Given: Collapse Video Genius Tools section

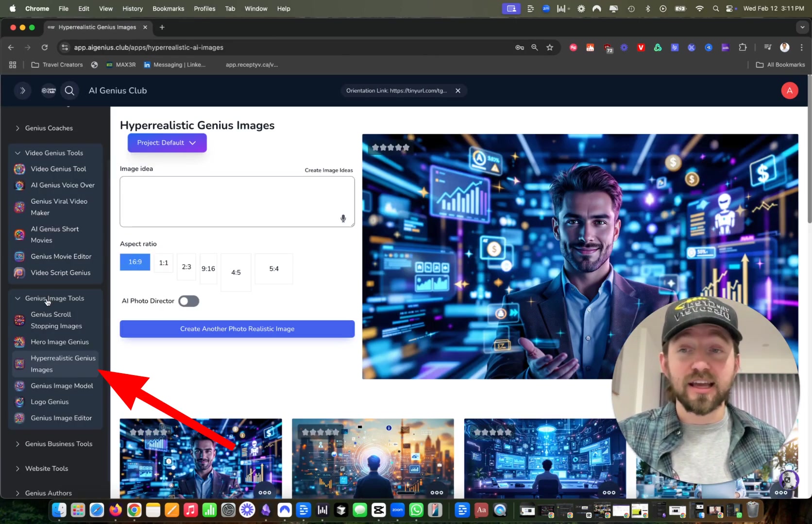Looking at the screenshot, I should (53, 153).
